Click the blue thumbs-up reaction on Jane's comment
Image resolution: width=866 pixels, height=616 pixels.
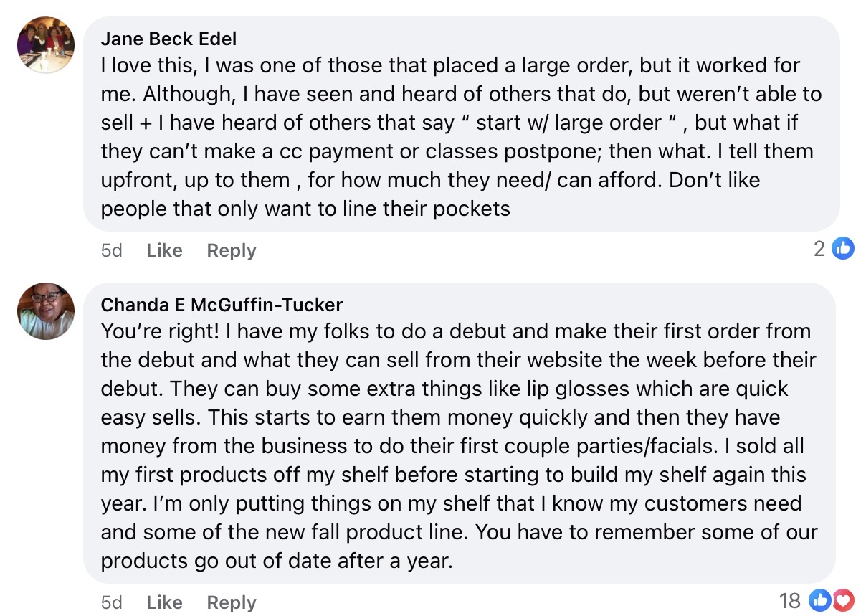tap(843, 249)
